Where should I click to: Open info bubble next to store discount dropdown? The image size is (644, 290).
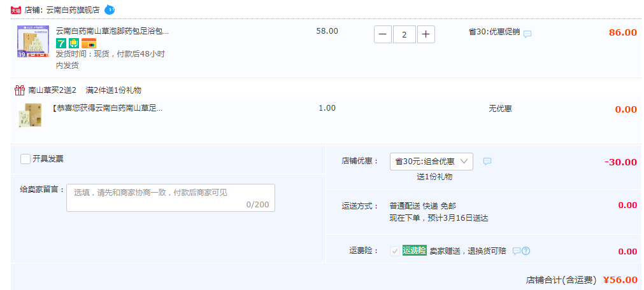pos(487,161)
